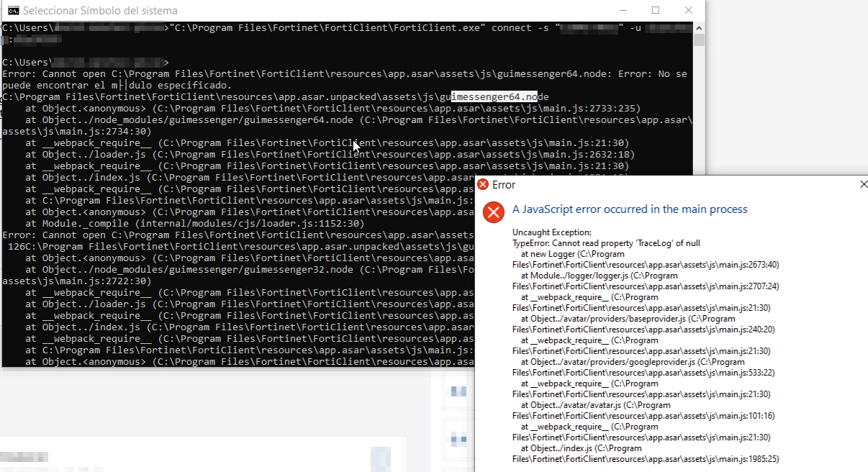Image resolution: width=868 pixels, height=472 pixels.
Task: Click the dialog line ending 'main.js:2673:40)'
Action: (x=646, y=265)
